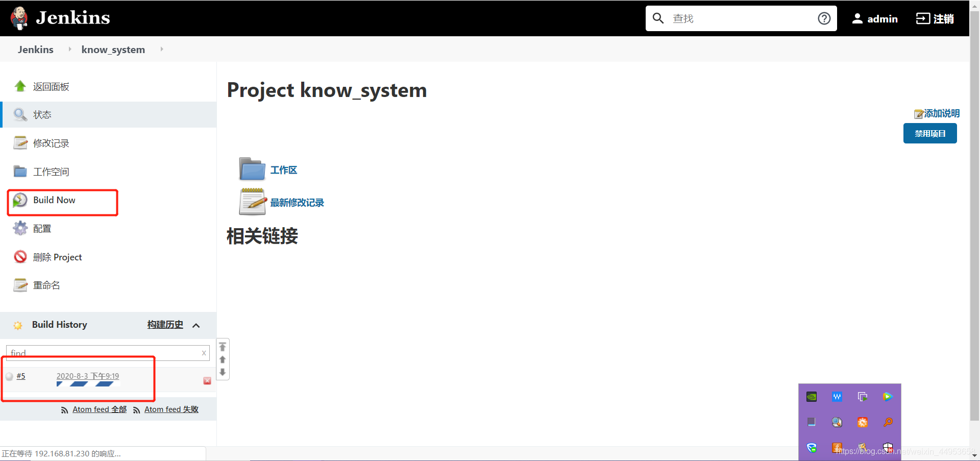Click the 禁用项目 button
The width and height of the screenshot is (980, 461).
(930, 133)
